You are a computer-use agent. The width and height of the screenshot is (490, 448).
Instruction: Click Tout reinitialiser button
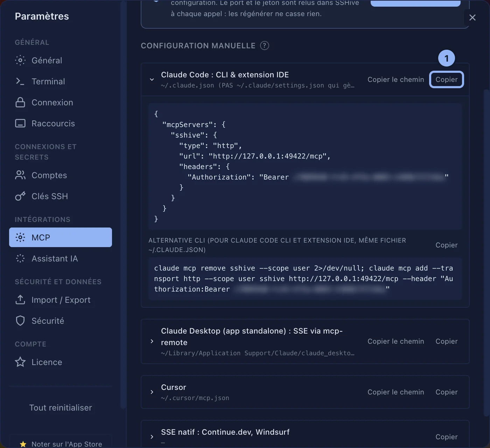point(61,408)
